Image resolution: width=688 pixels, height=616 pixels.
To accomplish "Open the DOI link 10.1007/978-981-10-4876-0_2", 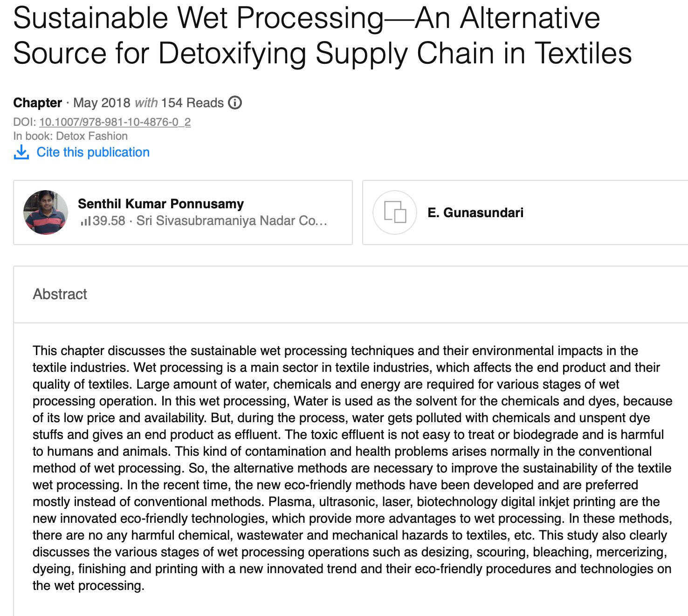I will point(115,122).
